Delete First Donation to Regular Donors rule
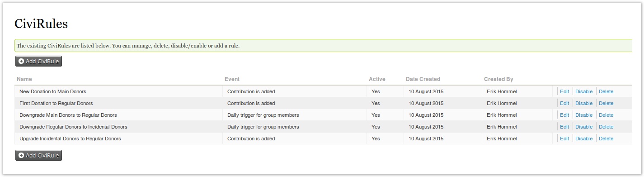The image size is (644, 177). tap(606, 103)
